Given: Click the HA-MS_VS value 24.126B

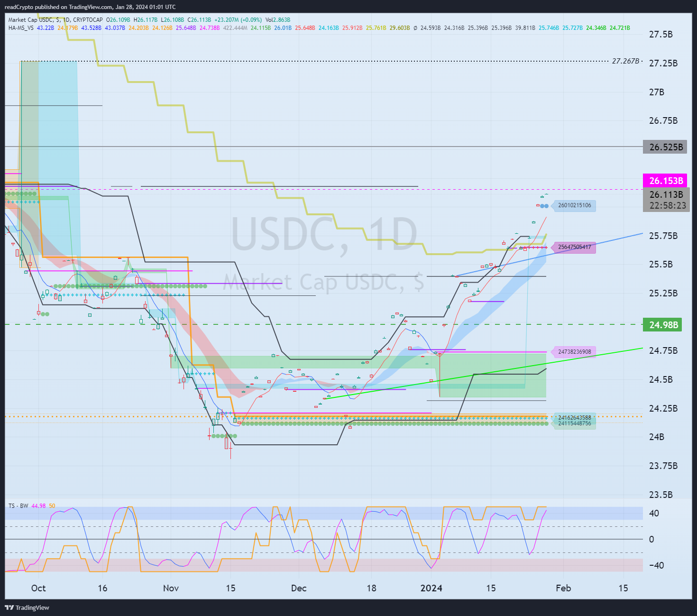Looking at the screenshot, I should click(x=163, y=28).
